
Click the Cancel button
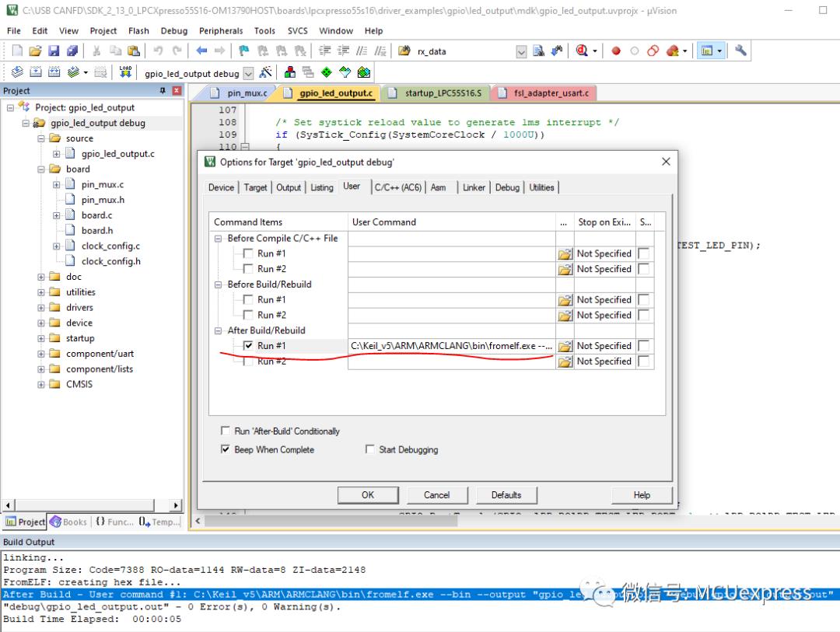[x=436, y=495]
